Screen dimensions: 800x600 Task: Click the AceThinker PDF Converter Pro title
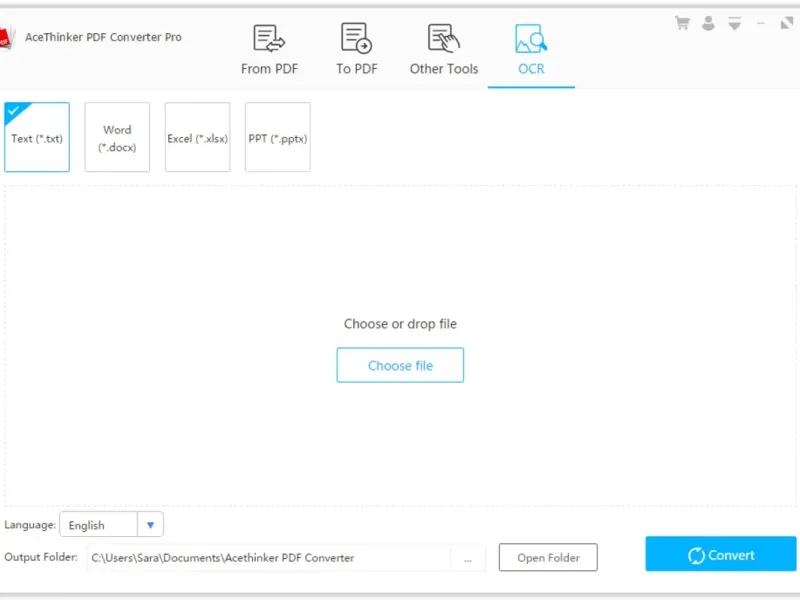click(x=103, y=37)
